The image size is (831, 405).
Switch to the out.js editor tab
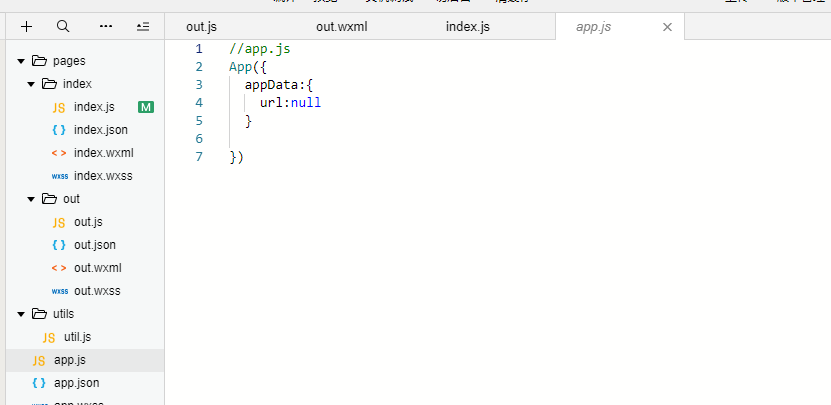pyautogui.click(x=201, y=27)
